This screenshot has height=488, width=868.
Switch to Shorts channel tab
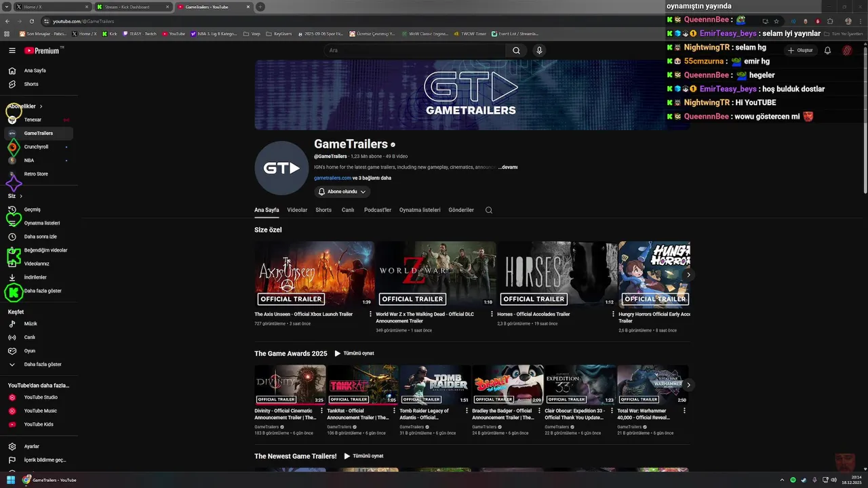[x=323, y=210]
